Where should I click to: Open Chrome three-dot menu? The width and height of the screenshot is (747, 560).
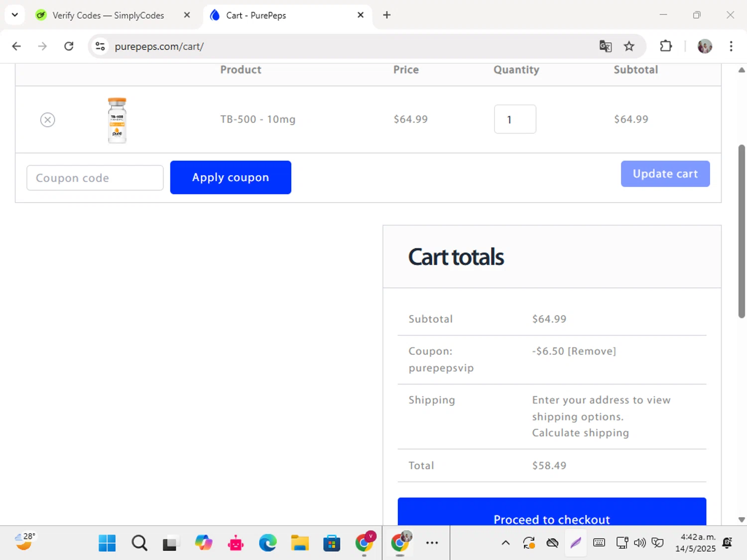coord(731,46)
